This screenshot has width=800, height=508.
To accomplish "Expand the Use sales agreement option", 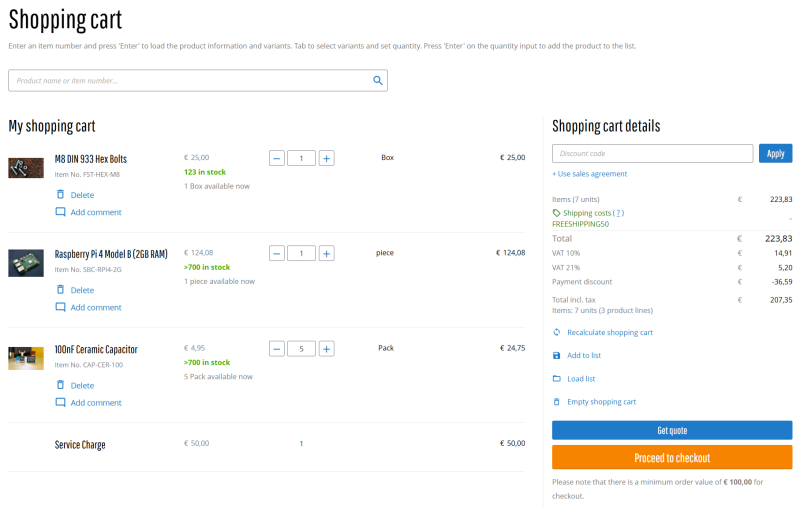I will (589, 174).
